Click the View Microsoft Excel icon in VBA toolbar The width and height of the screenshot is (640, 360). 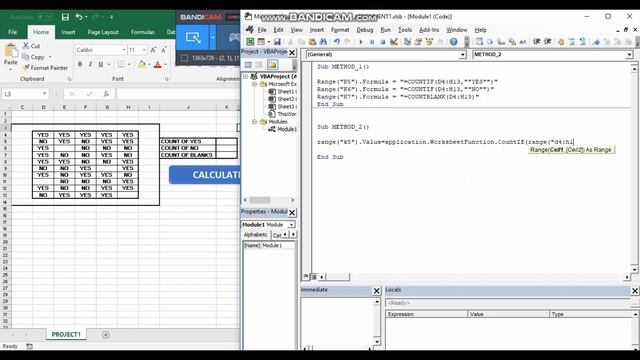250,42
